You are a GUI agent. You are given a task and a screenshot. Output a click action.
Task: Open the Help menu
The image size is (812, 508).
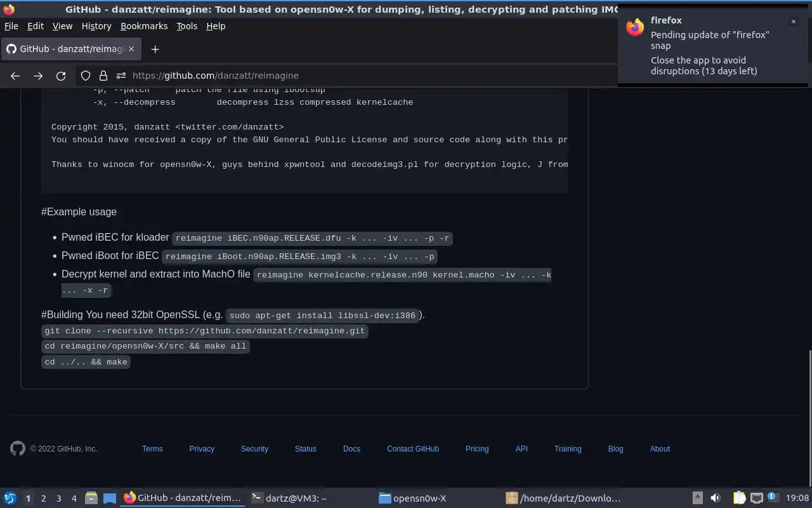pos(216,26)
